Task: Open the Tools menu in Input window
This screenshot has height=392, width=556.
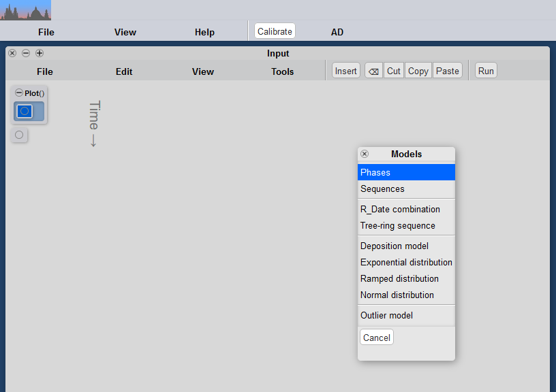Action: click(282, 71)
